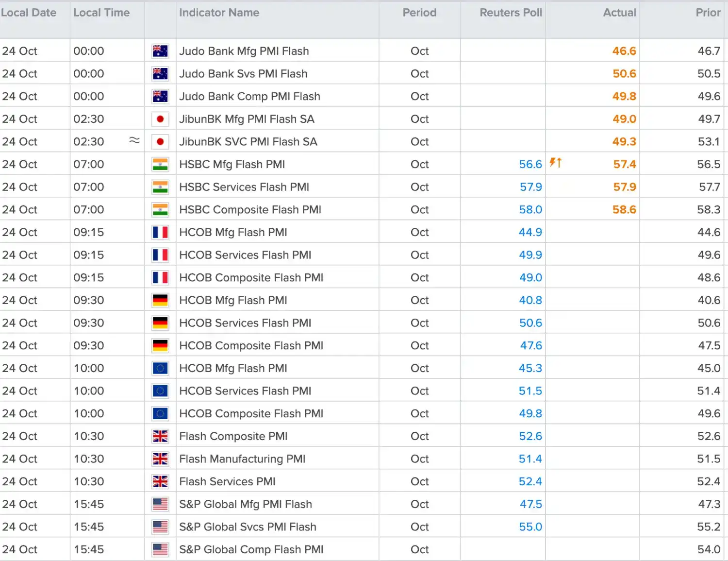The height and width of the screenshot is (561, 728).
Task: Select the US flag beside S&P Global Comp Flash PMI
Action: (x=160, y=550)
